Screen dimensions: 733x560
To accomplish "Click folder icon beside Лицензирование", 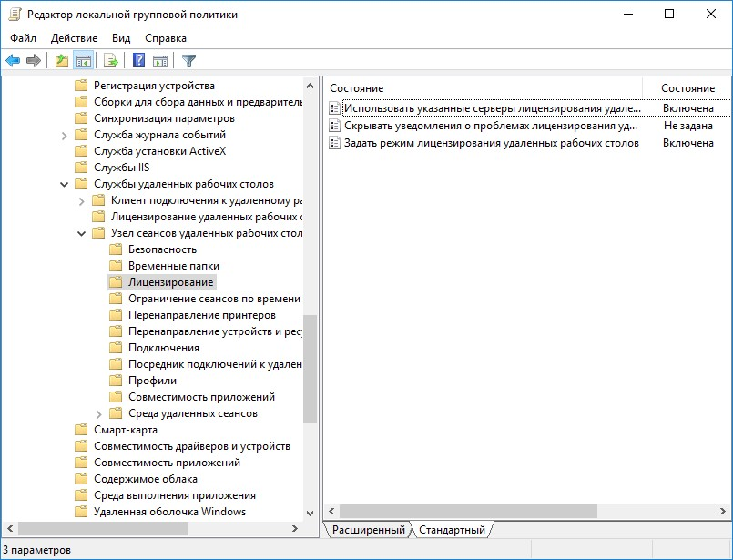I will coord(116,282).
